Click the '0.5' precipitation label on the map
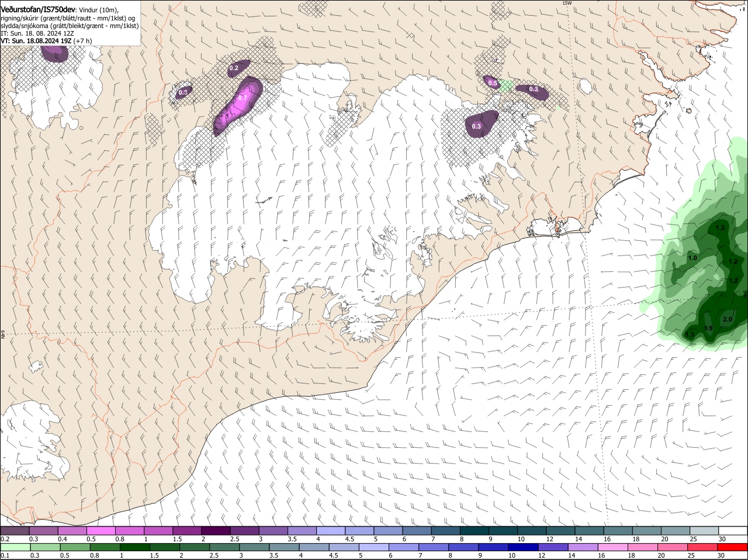The width and height of the screenshot is (748, 560). tap(493, 84)
